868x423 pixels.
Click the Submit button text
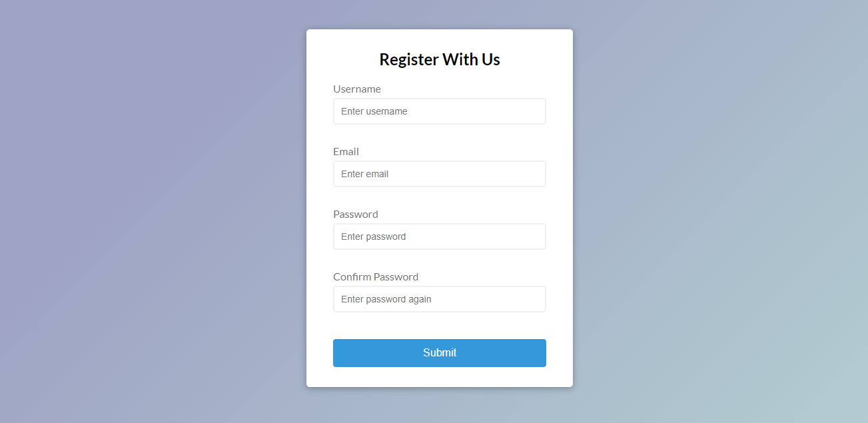point(440,352)
